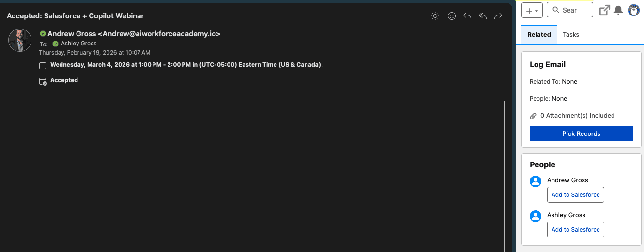This screenshot has height=252, width=644.
Task: Click the Accepted response calendar icon
Action: point(43,81)
